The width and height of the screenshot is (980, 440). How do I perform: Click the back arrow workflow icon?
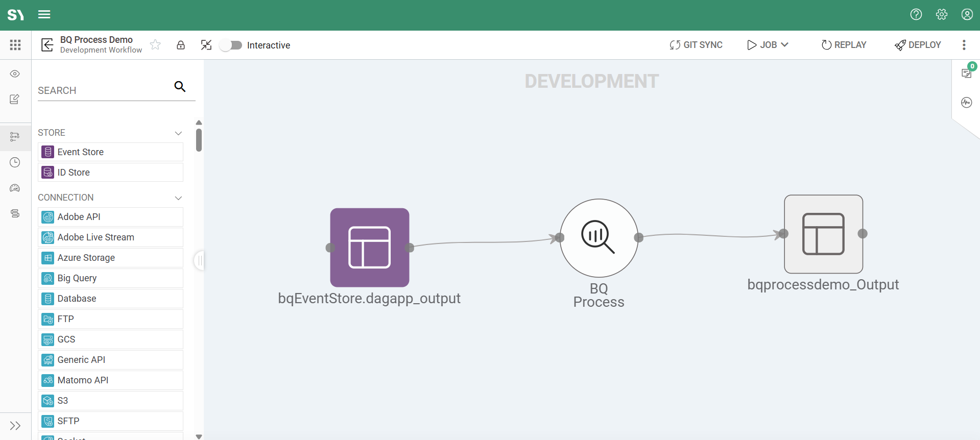47,45
